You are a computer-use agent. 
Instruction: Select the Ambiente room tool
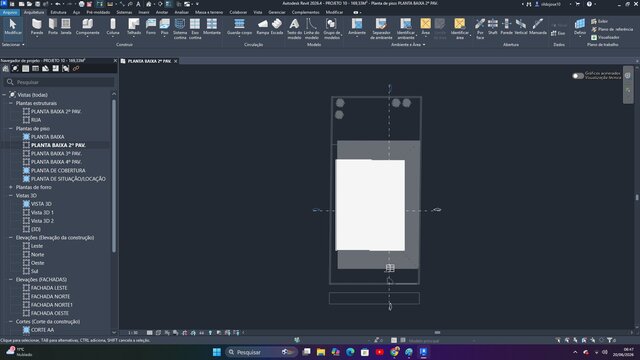click(x=357, y=27)
